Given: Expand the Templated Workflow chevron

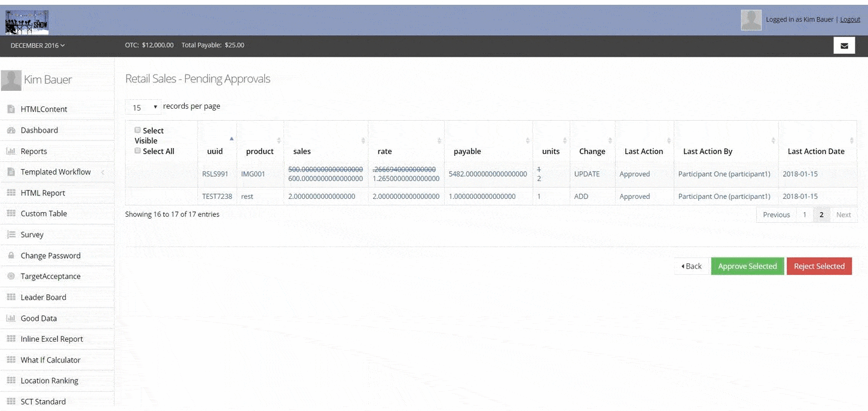Looking at the screenshot, I should (103, 172).
